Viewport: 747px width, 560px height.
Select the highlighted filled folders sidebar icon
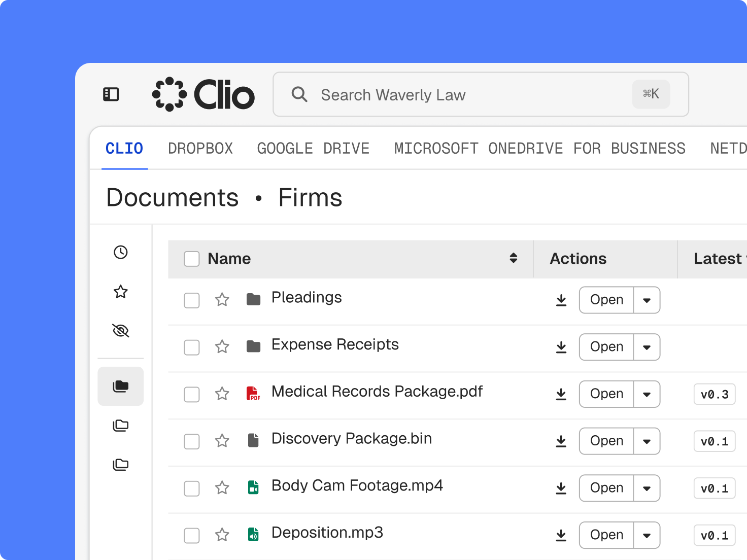(x=121, y=386)
